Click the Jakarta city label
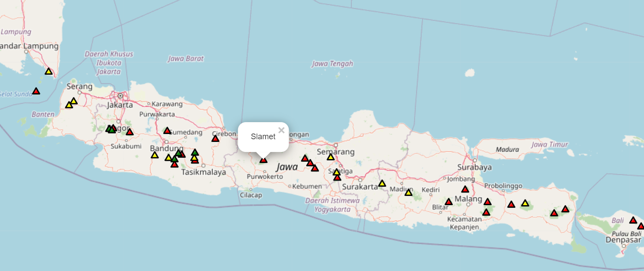 click(120, 105)
